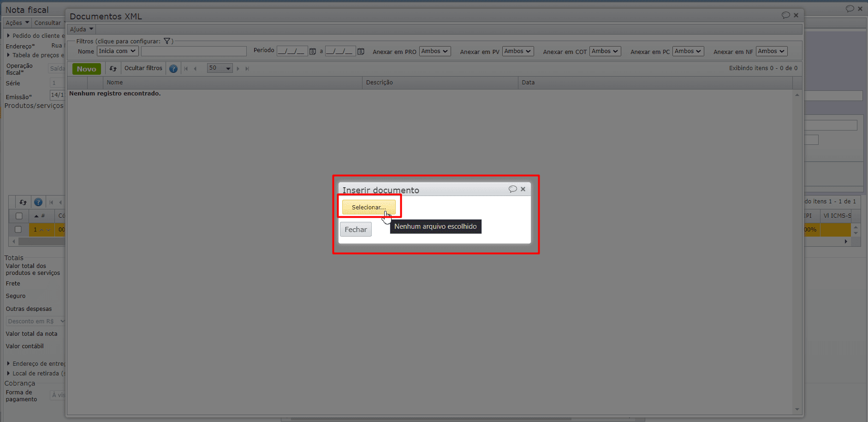
Task: Click Ocultar filtros to hide filters
Action: click(x=143, y=68)
